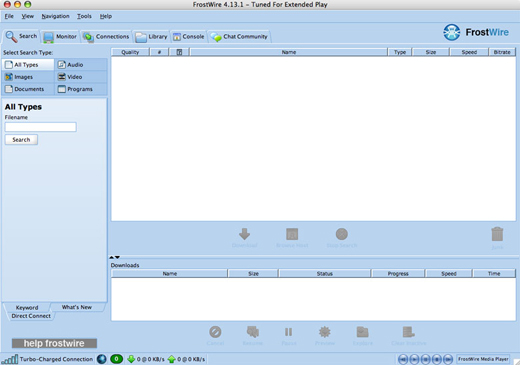Sort downloads by Status column header
Screen dimensions: 520x365
pyautogui.click(x=325, y=273)
